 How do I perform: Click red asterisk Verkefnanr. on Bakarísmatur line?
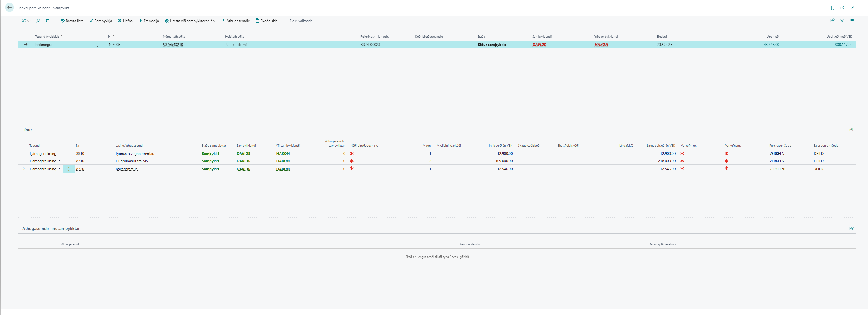(x=726, y=169)
